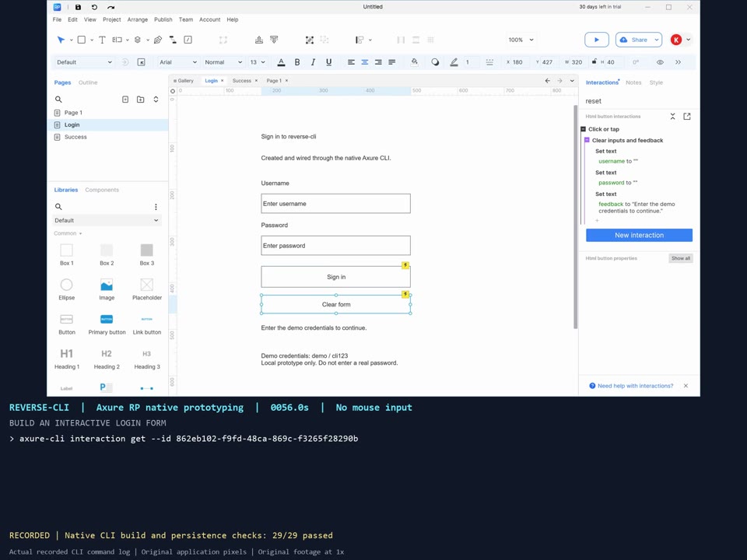747x560 pixels.
Task: Change the font size dropdown showing 13
Action: (x=258, y=62)
